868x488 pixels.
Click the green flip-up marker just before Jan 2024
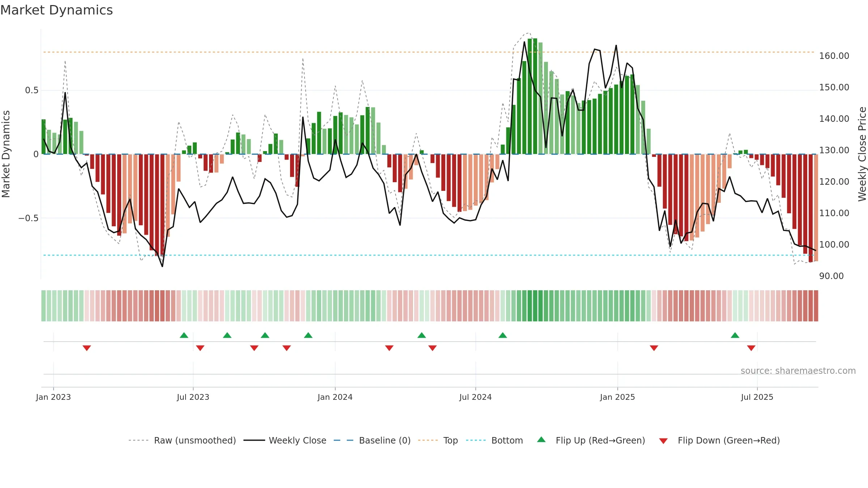308,335
